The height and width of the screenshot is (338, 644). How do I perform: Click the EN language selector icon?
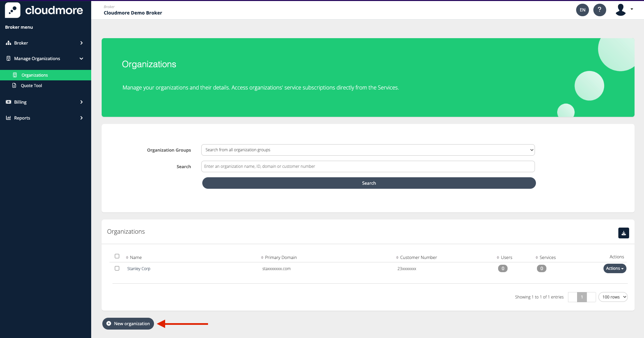click(x=582, y=10)
